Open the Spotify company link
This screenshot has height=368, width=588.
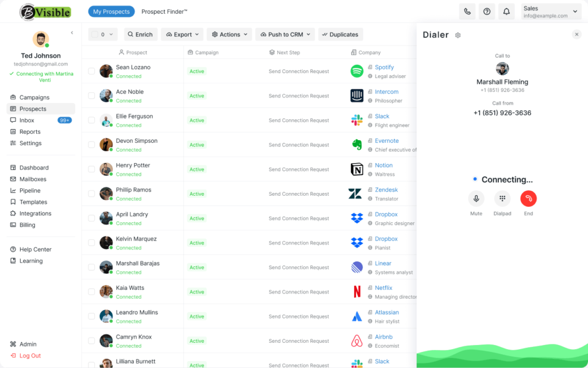pyautogui.click(x=384, y=67)
